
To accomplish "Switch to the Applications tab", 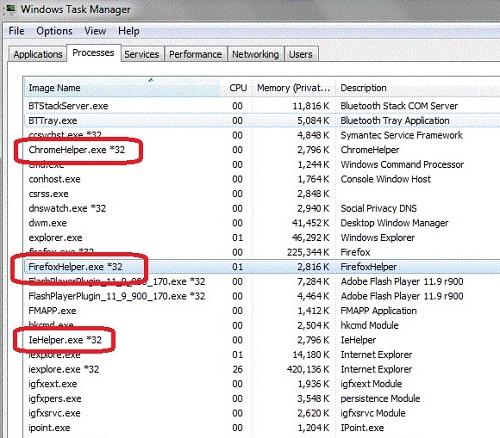I will [38, 54].
